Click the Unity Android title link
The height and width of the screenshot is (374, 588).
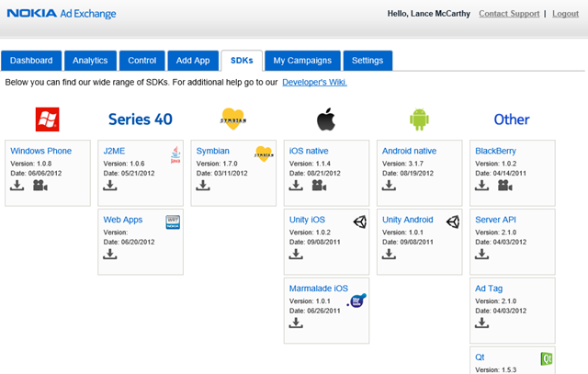[408, 220]
